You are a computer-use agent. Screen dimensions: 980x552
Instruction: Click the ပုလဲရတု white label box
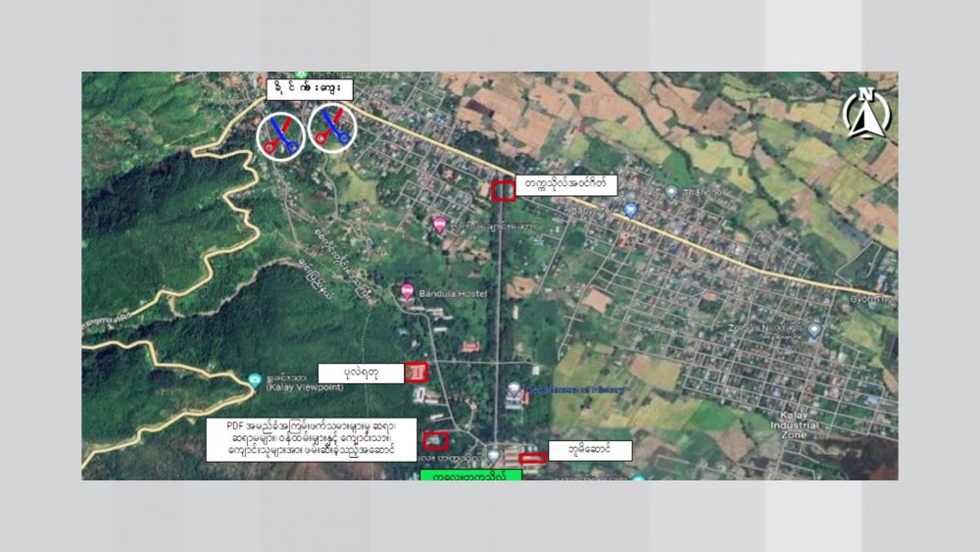361,373
